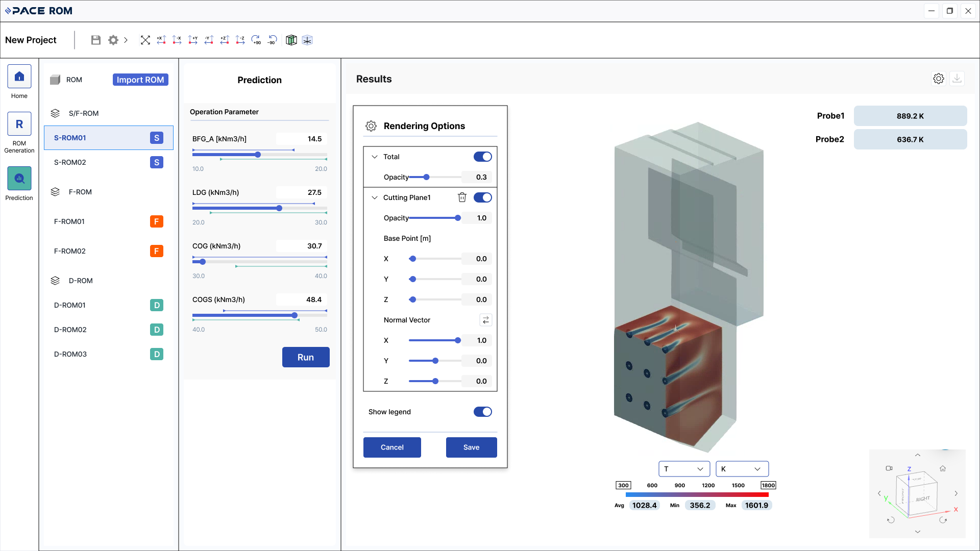Set view to +Z axis
Image resolution: width=980 pixels, height=551 pixels.
coord(225,40)
